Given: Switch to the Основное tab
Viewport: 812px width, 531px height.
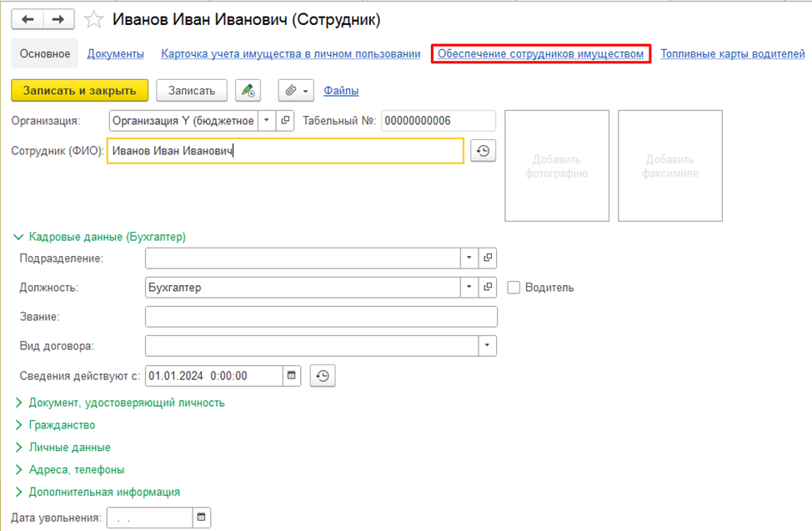Looking at the screenshot, I should point(44,53).
